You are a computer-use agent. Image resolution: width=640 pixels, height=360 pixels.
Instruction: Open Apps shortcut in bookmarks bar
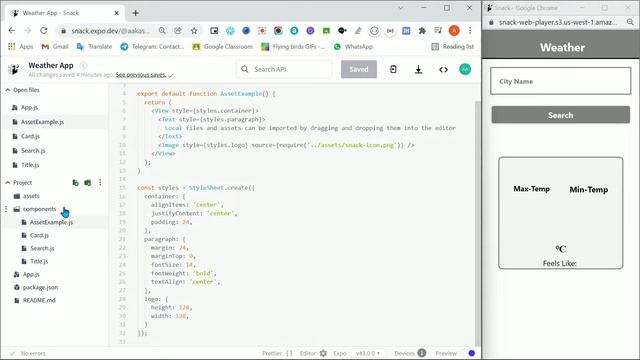(x=20, y=47)
